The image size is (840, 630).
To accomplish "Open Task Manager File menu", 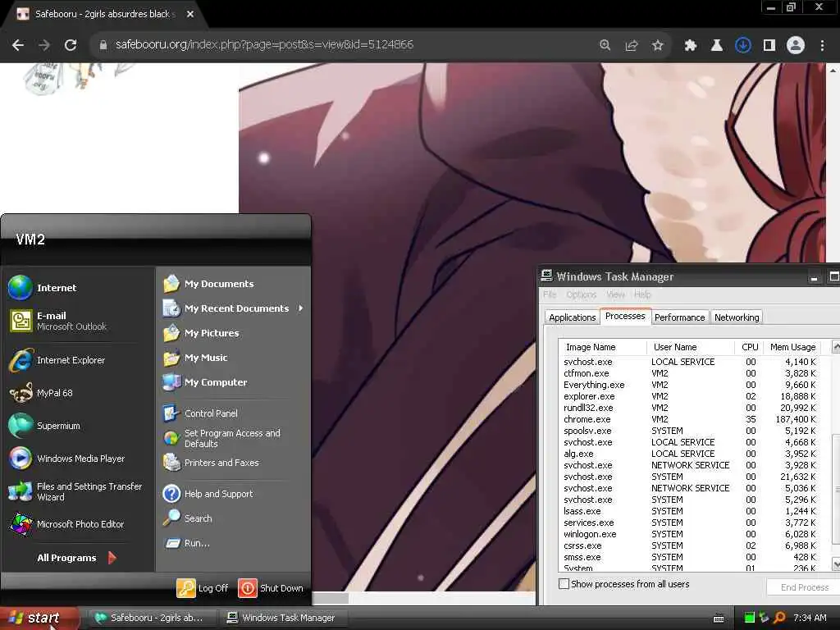I will (550, 294).
